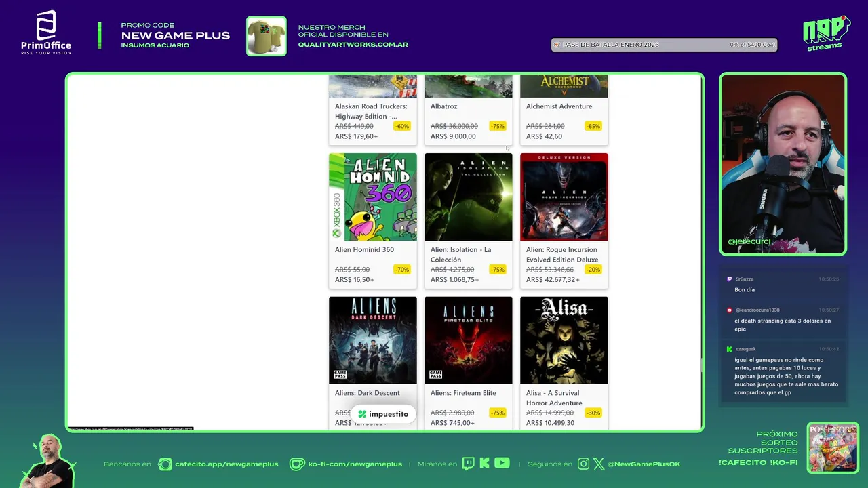Click the YouTube icon in the footer
The width and height of the screenshot is (868, 488).
point(502,463)
